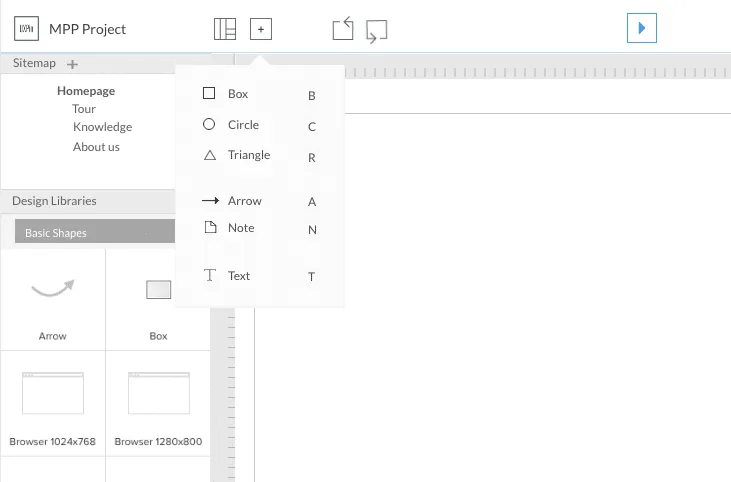
Task: Click the Browser 1280x800 caption text
Action: click(159, 441)
